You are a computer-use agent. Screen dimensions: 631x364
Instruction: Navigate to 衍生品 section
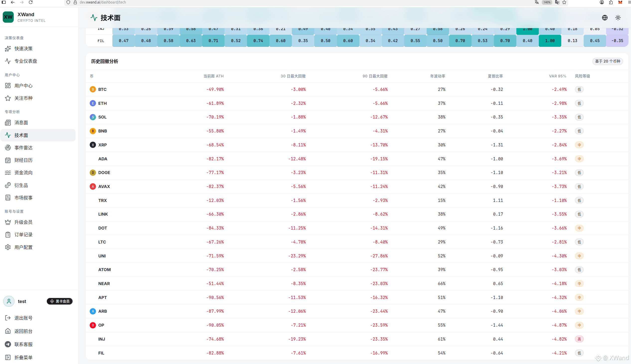pos(38,185)
